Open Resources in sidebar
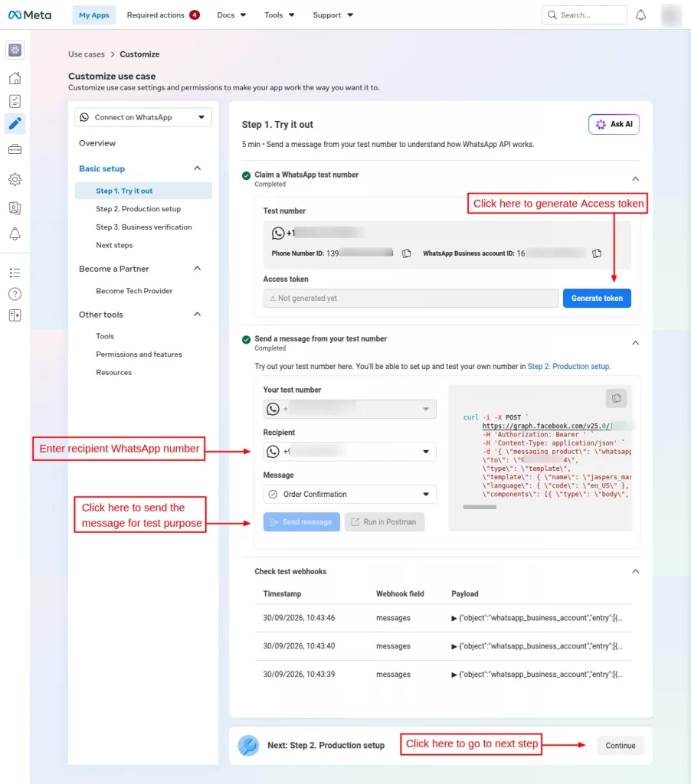 (x=113, y=373)
